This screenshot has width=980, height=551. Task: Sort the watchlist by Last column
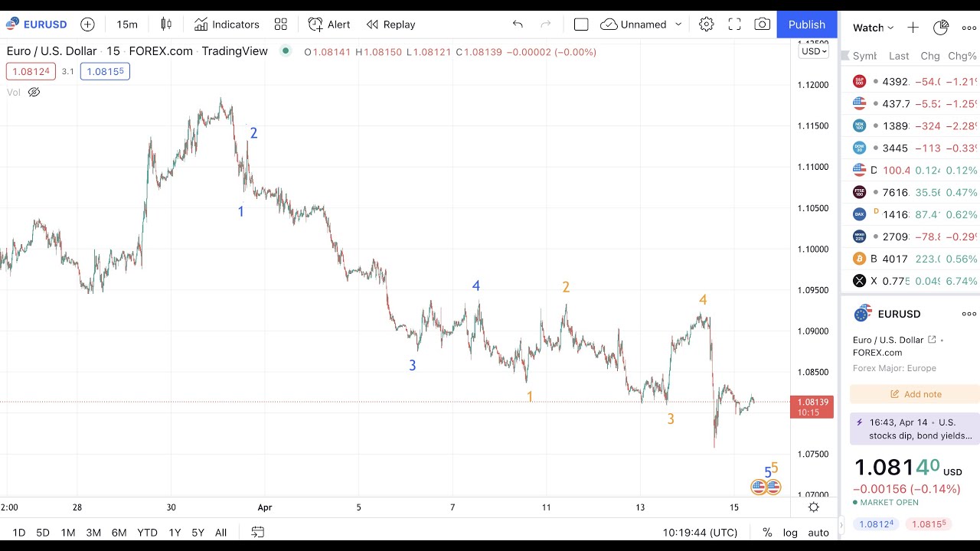pos(899,56)
